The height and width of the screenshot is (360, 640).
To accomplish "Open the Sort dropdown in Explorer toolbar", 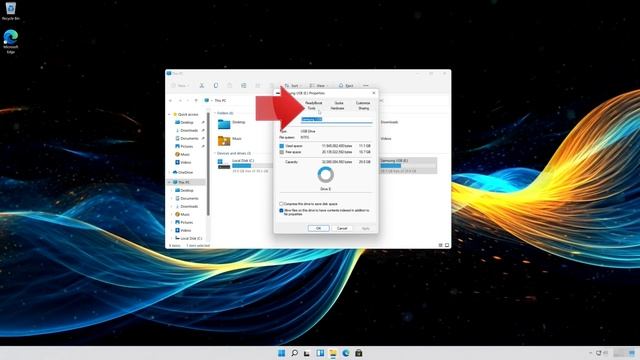I will coord(293,86).
